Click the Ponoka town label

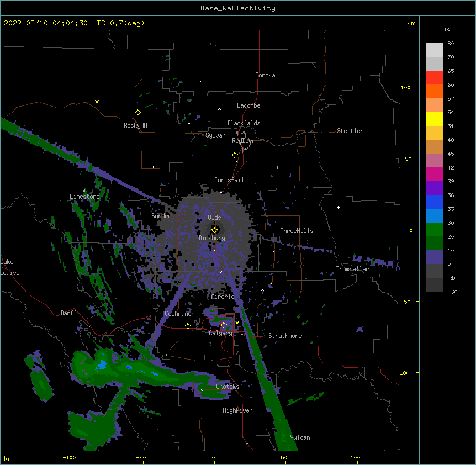265,75
